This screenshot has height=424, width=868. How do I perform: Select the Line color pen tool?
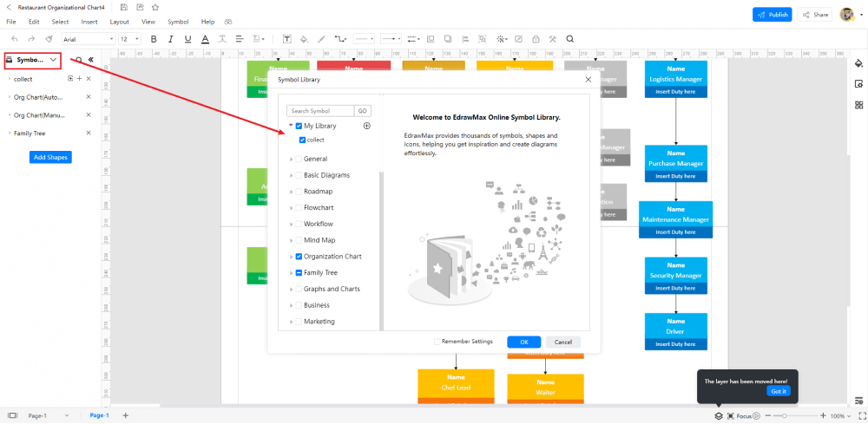pyautogui.click(x=321, y=39)
